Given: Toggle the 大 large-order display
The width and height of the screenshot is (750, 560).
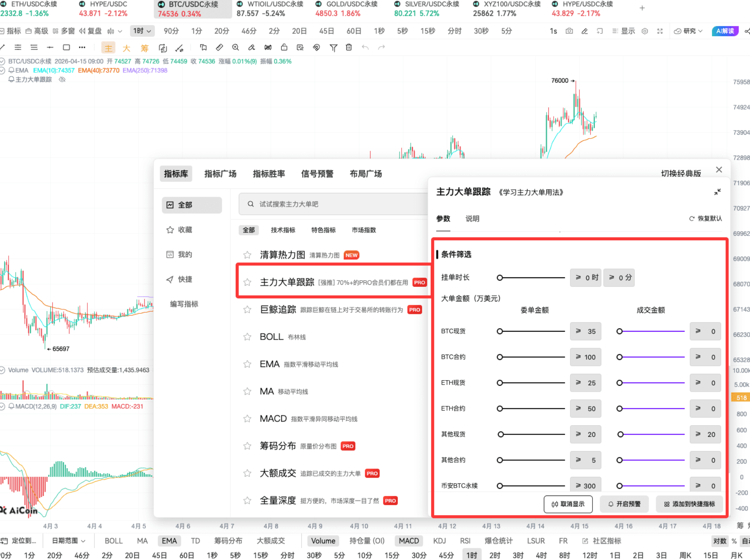Looking at the screenshot, I should 126,47.
